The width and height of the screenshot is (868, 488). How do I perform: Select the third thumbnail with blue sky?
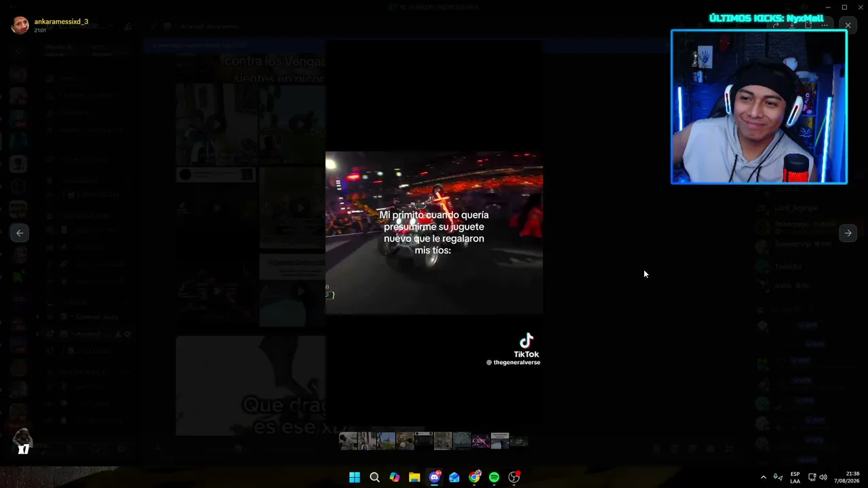386,441
